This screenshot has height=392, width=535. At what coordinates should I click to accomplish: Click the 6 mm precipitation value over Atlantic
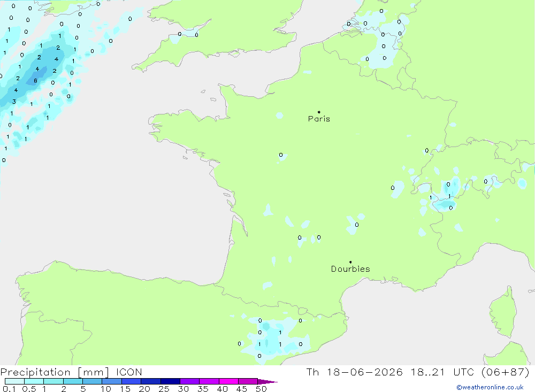point(35,81)
